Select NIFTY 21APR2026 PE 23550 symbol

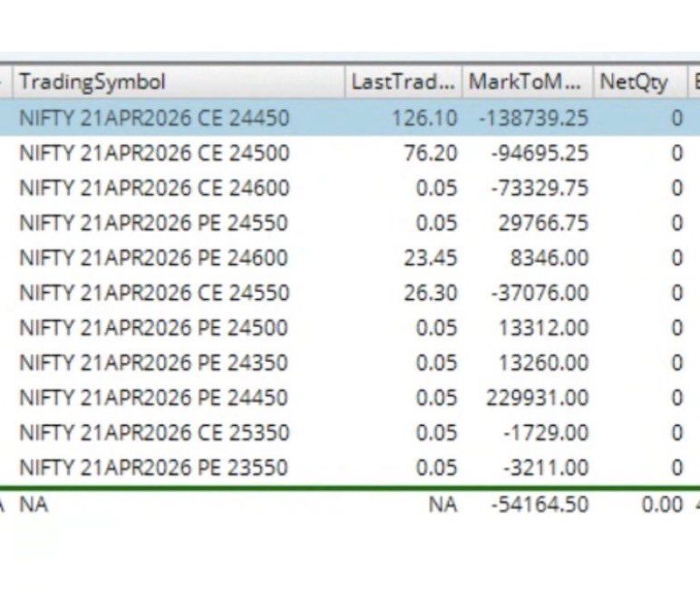pos(153,468)
